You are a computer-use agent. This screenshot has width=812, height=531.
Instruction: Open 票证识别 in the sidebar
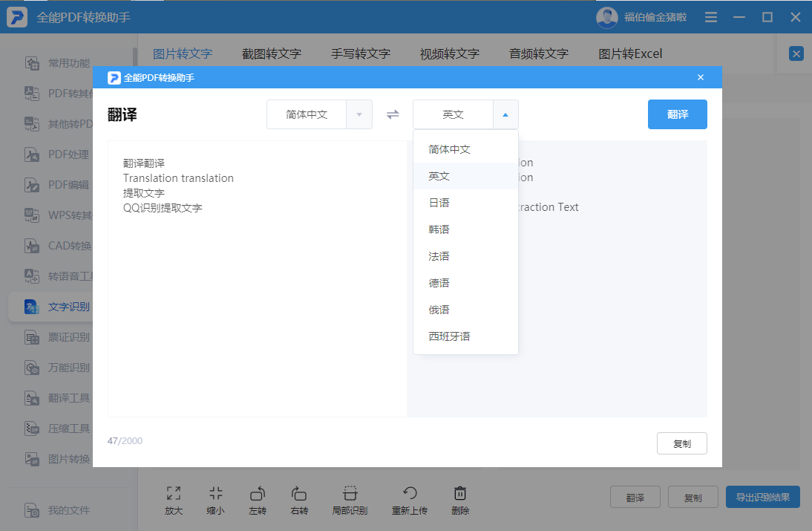click(x=57, y=337)
